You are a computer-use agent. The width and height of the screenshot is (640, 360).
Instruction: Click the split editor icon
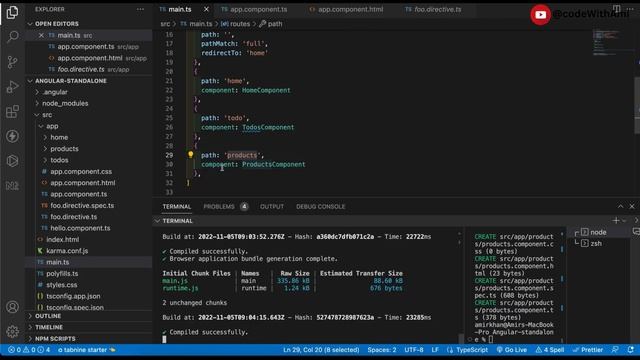(616, 9)
